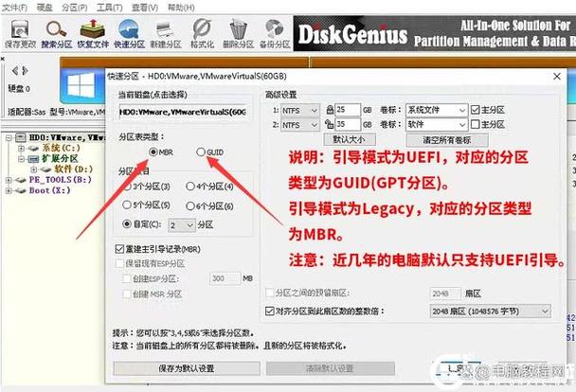Choose 6 partitions (6个分区) option
This screenshot has width=576, height=392.
click(x=190, y=205)
